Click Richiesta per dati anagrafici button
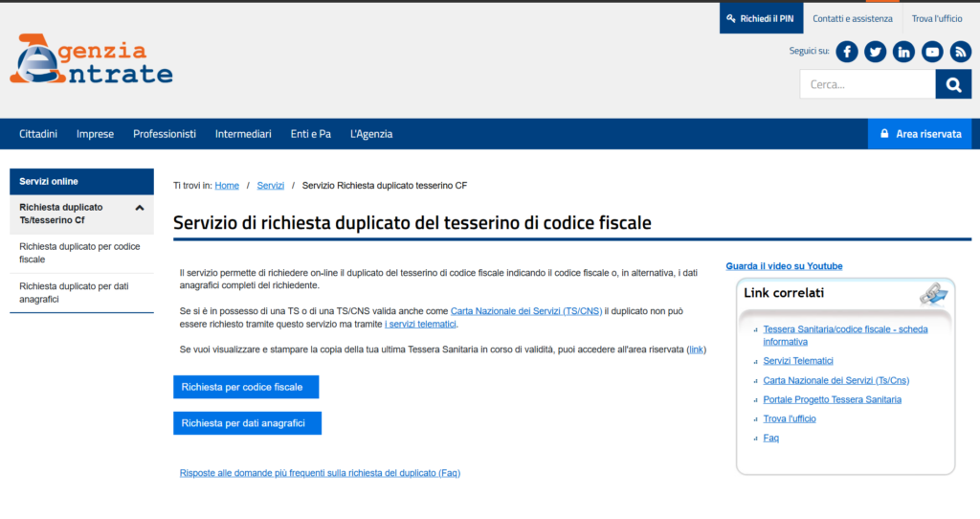The height and width of the screenshot is (519, 980). (247, 423)
